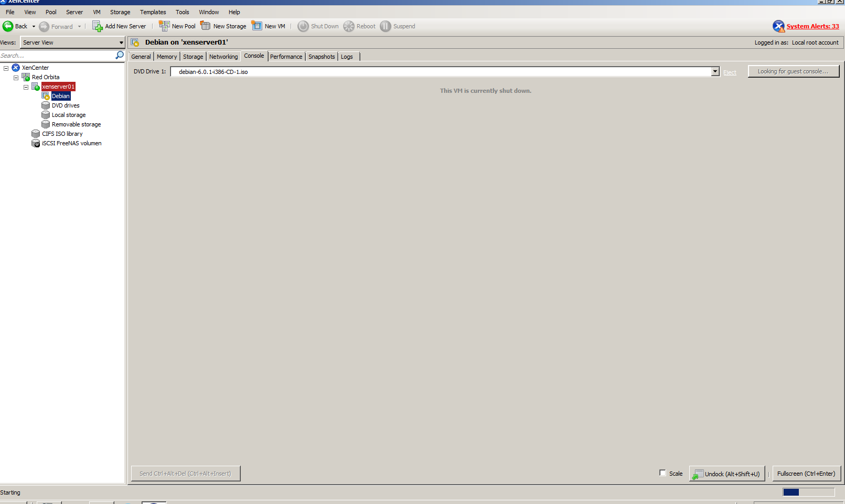845x504 pixels.
Task: Click the green Back arrow icon
Action: [x=8, y=26]
